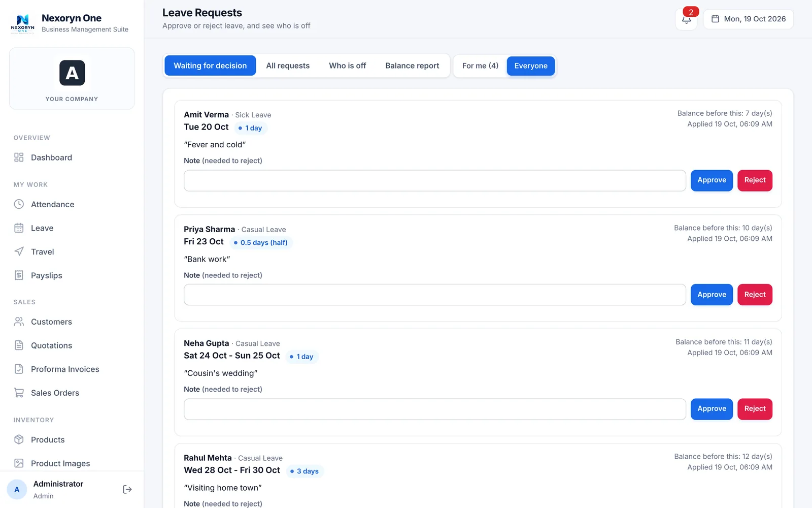Open the Who is off tab
Screen dimensions: 812x508
pyautogui.click(x=347, y=66)
